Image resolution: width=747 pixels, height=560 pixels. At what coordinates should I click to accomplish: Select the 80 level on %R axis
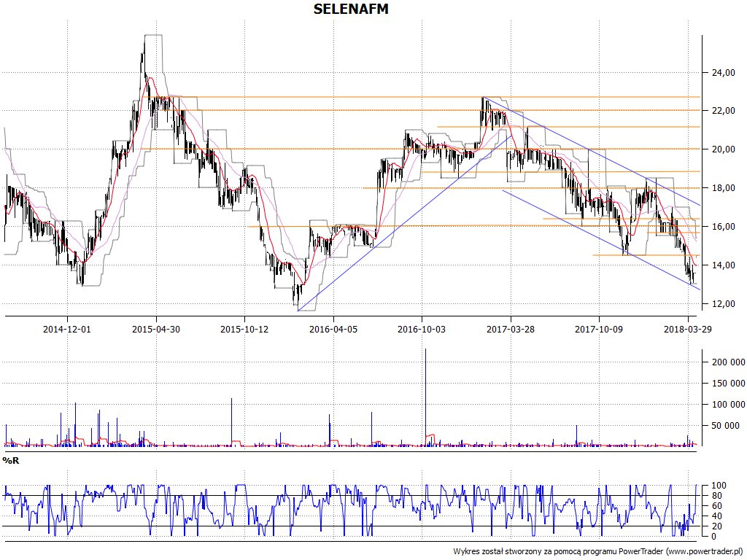coord(717,496)
